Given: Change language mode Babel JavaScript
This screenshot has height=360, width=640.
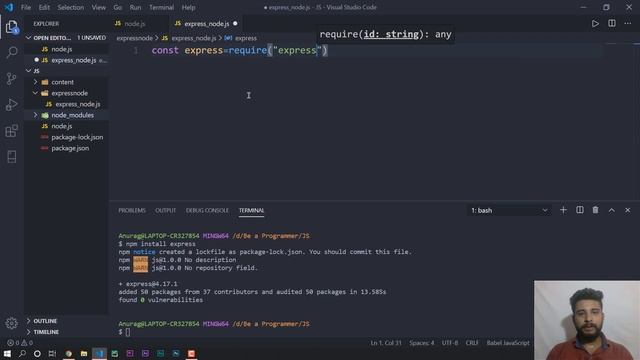Looking at the screenshot, I should point(508,343).
